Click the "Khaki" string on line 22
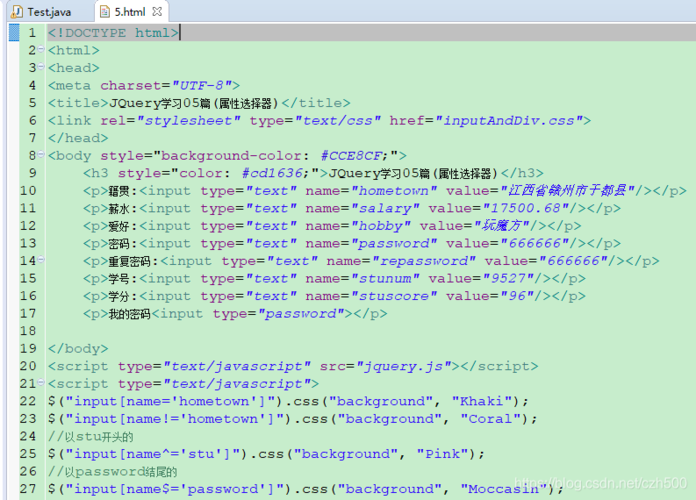Image resolution: width=696 pixels, height=500 pixels. coord(482,401)
